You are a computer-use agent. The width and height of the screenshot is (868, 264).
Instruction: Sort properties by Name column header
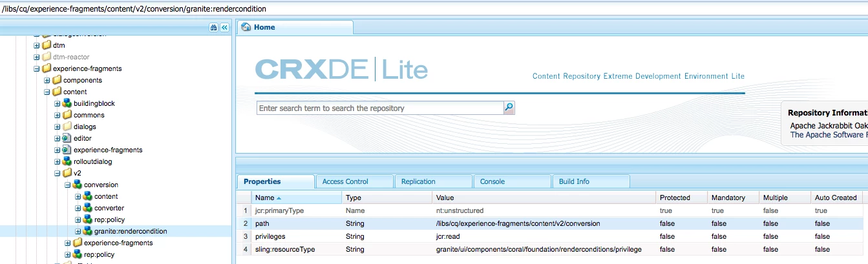[297, 198]
